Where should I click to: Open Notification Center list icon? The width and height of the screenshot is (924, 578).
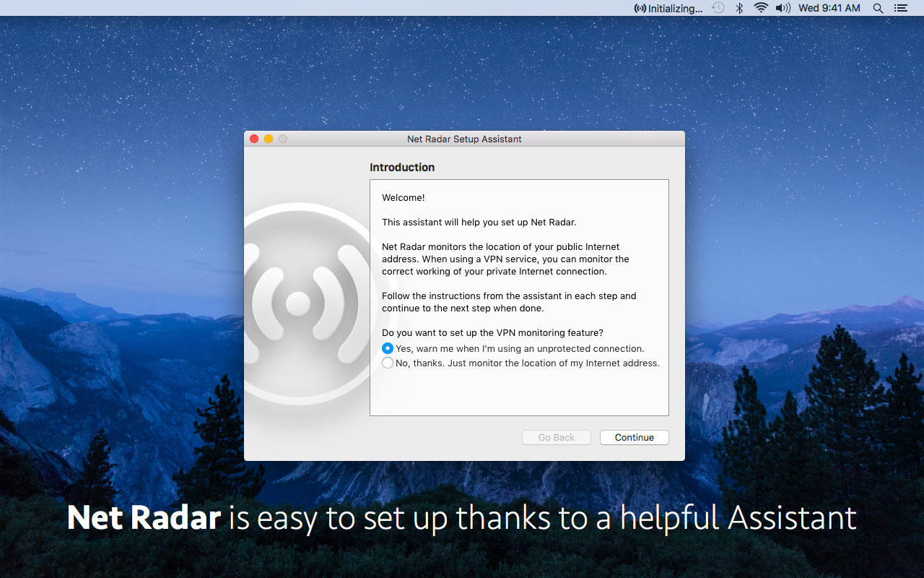pos(900,8)
